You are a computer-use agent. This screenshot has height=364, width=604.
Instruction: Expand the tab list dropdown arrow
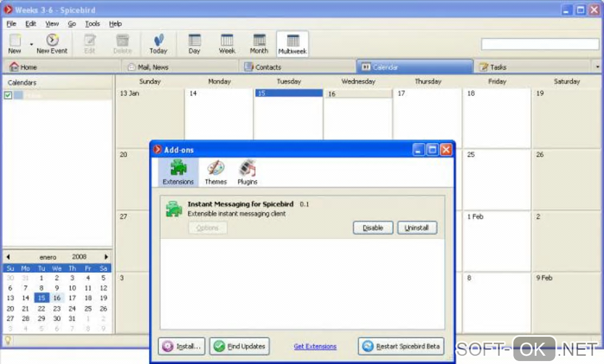[597, 67]
